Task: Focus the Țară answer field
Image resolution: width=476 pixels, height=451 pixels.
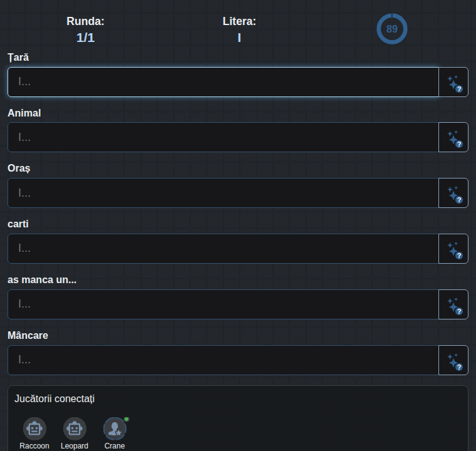Action: click(x=223, y=82)
